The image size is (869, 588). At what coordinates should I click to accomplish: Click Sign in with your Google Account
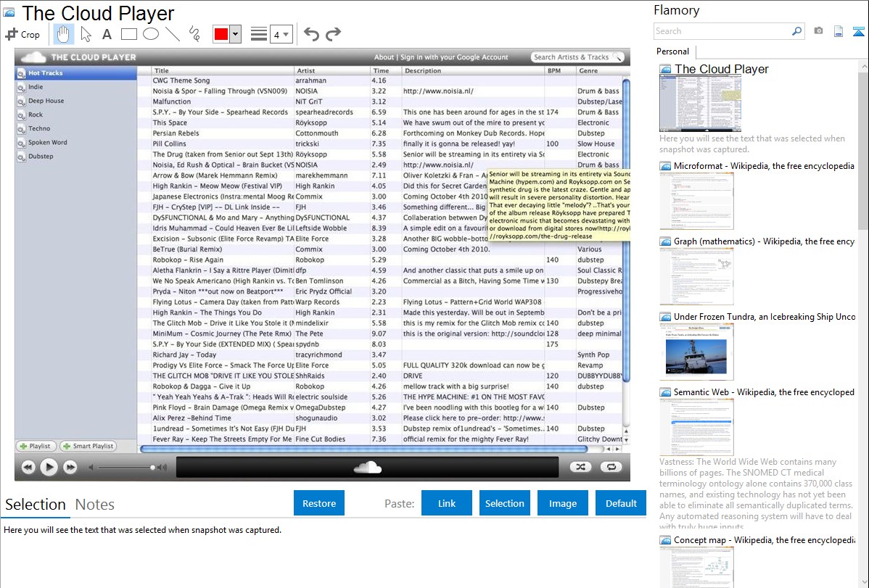[454, 57]
